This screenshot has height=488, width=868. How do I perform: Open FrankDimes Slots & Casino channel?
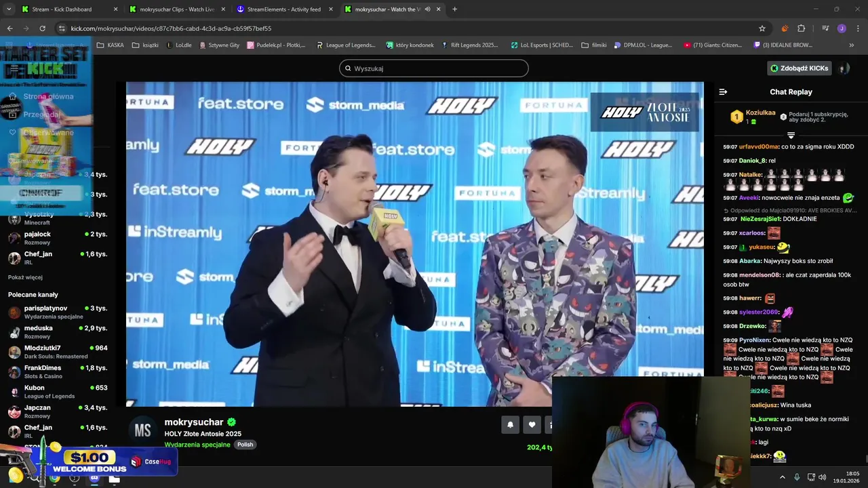pos(58,371)
